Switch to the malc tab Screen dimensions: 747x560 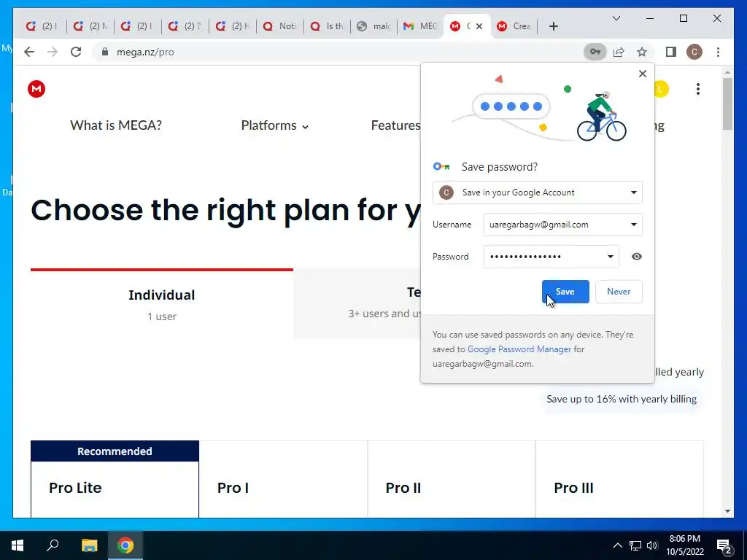pyautogui.click(x=374, y=26)
